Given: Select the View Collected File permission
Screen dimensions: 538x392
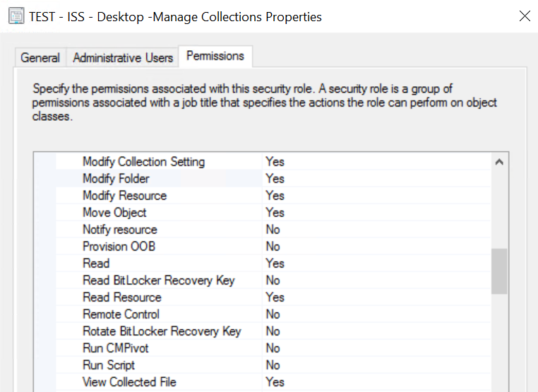Looking at the screenshot, I should 273,382.
